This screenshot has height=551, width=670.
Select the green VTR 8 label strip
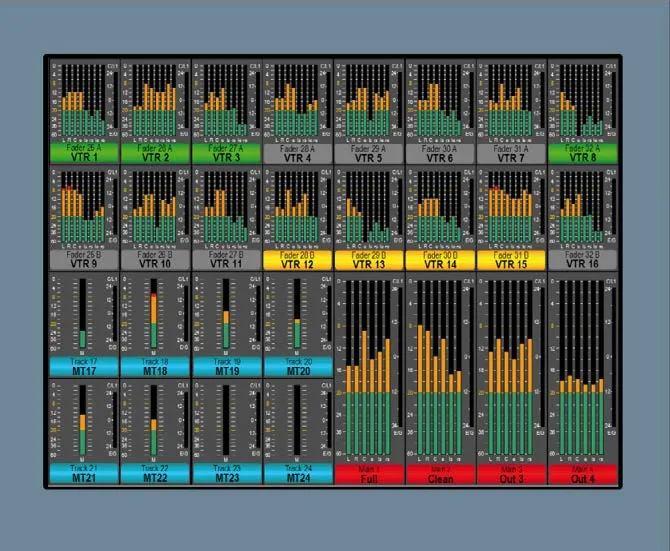(582, 153)
